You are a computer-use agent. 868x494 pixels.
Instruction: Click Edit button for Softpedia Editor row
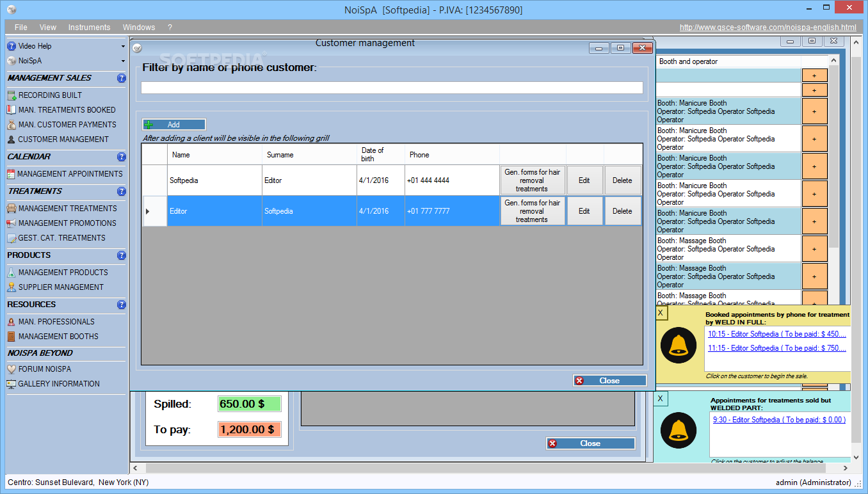(x=584, y=180)
